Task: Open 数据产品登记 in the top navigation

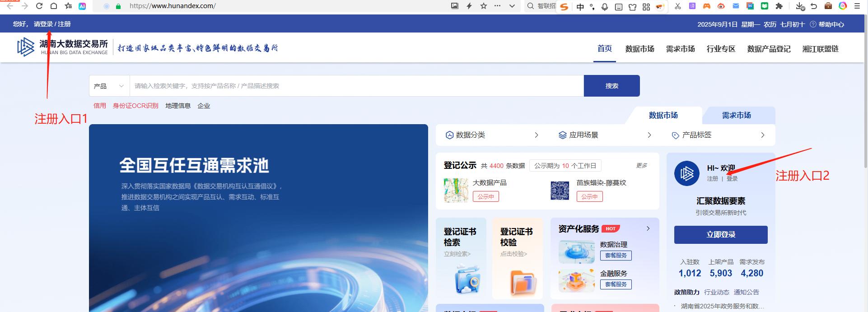Action: point(769,49)
